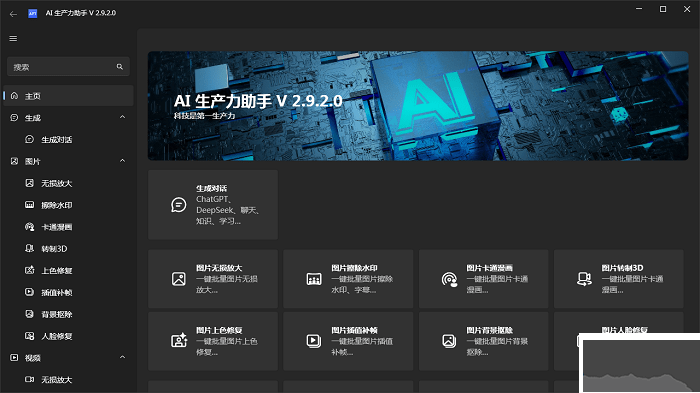
Task: Open 视频 category in sidebar
Action: [68, 358]
